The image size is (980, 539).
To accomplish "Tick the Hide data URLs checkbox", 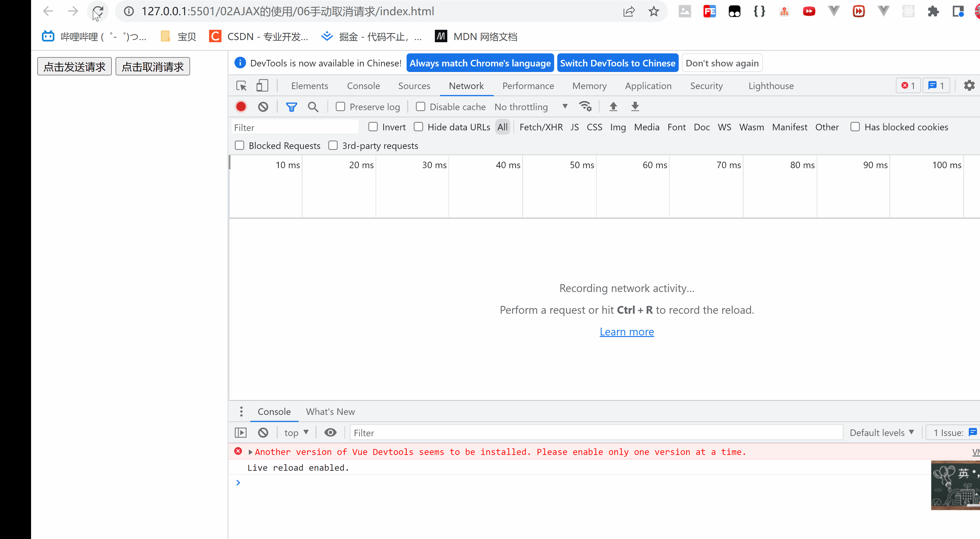I will (x=418, y=127).
